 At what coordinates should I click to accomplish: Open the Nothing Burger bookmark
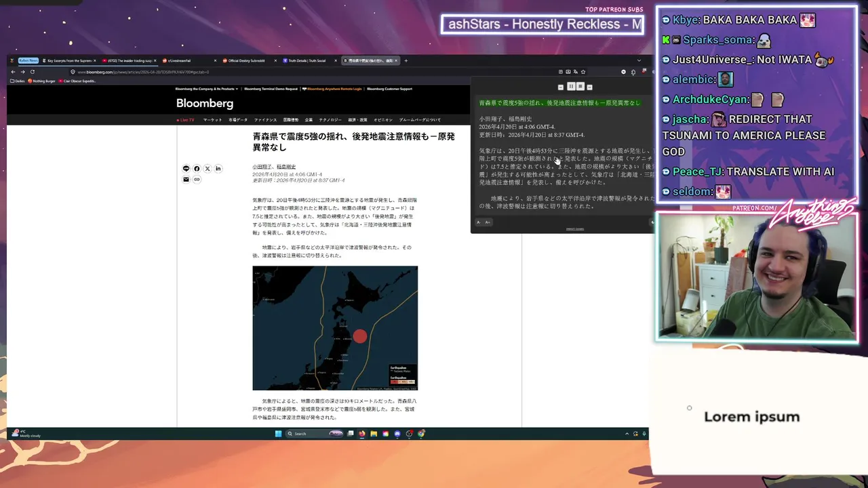(x=41, y=81)
